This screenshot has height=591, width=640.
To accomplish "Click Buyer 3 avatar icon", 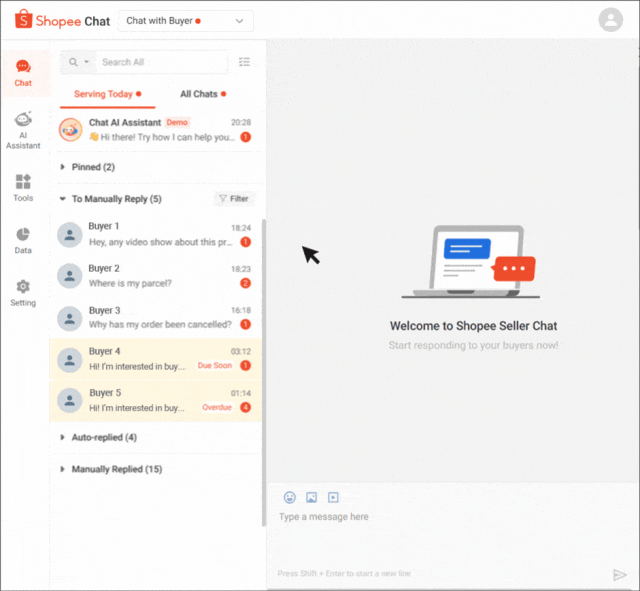I will [70, 318].
